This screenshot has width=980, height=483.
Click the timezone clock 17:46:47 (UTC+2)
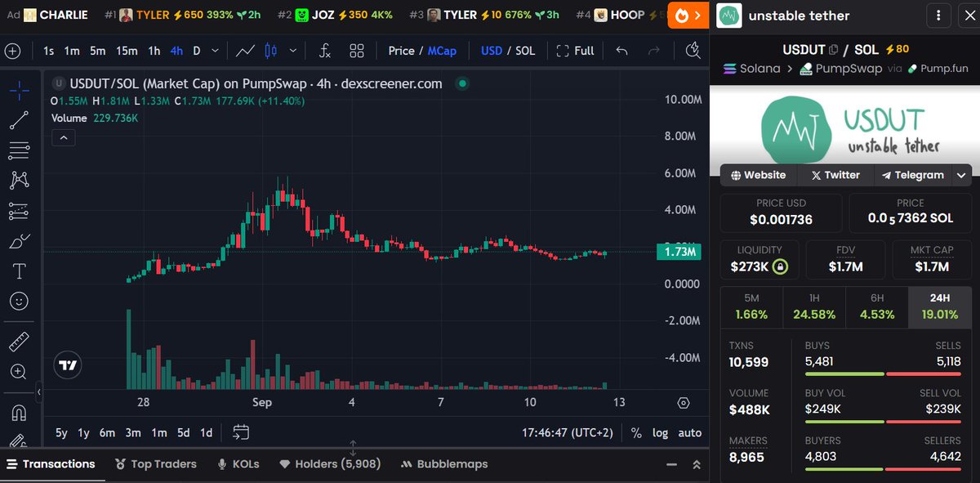[568, 433]
